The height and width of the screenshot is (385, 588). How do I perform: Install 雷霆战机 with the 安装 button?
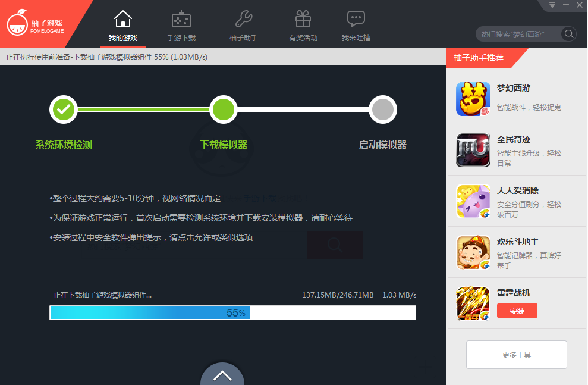(x=517, y=311)
